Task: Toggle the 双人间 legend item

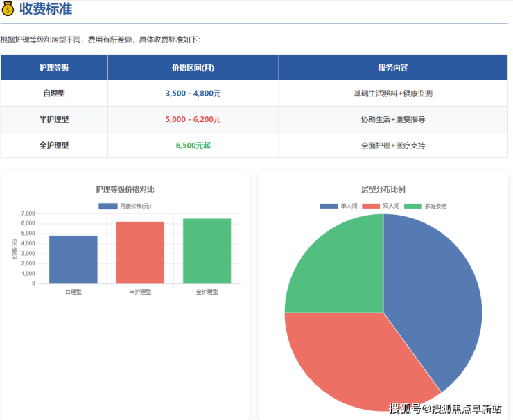Action: pyautogui.click(x=381, y=206)
